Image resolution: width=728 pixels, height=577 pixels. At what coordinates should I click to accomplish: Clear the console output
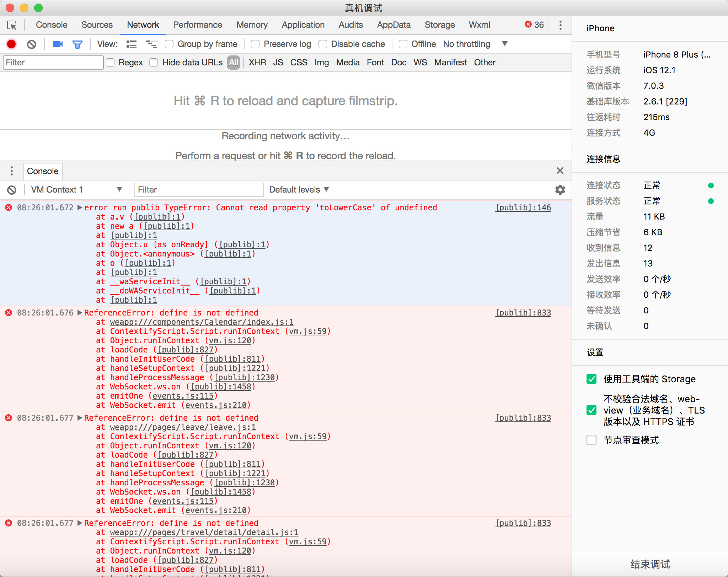coord(12,190)
